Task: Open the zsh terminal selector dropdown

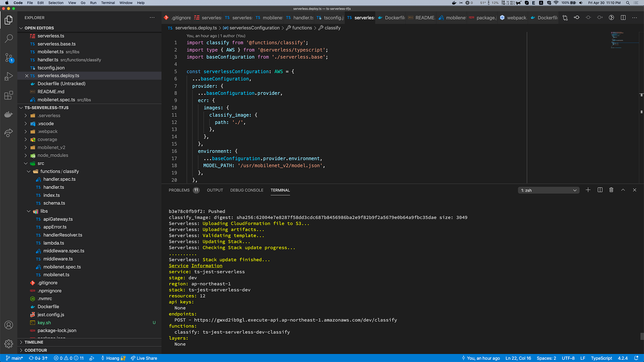Action: point(548,190)
